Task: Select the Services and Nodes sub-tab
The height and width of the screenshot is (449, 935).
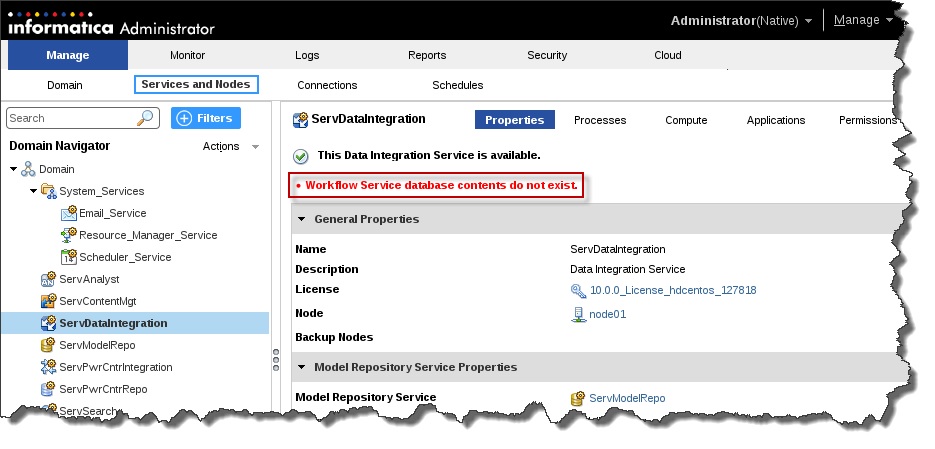Action: pos(196,85)
